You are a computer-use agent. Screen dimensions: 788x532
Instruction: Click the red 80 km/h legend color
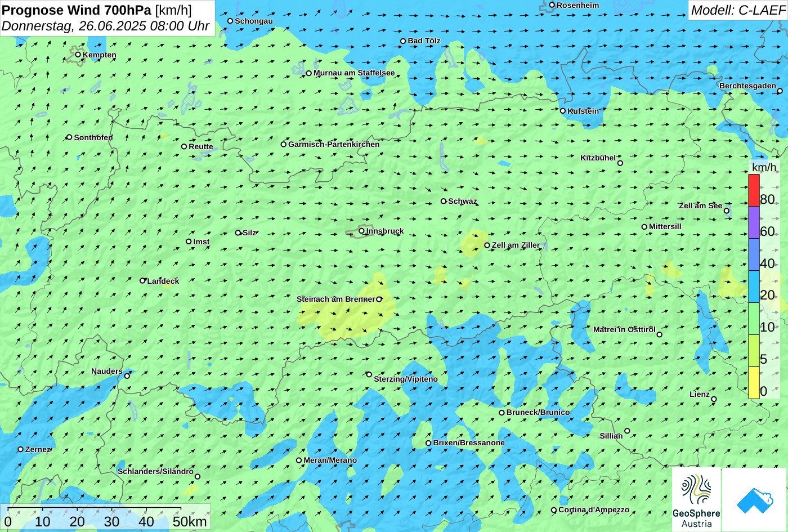pyautogui.click(x=754, y=190)
